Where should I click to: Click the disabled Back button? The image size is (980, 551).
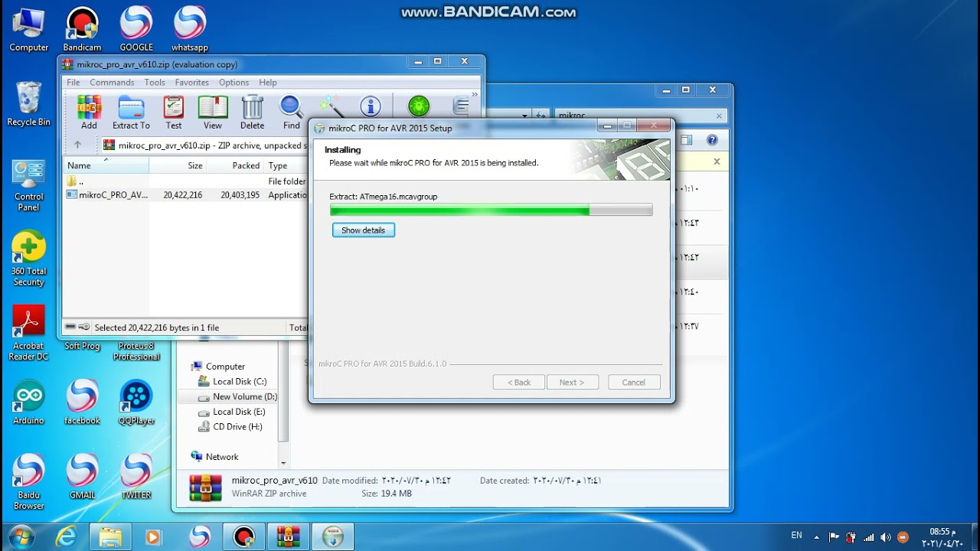[519, 383]
